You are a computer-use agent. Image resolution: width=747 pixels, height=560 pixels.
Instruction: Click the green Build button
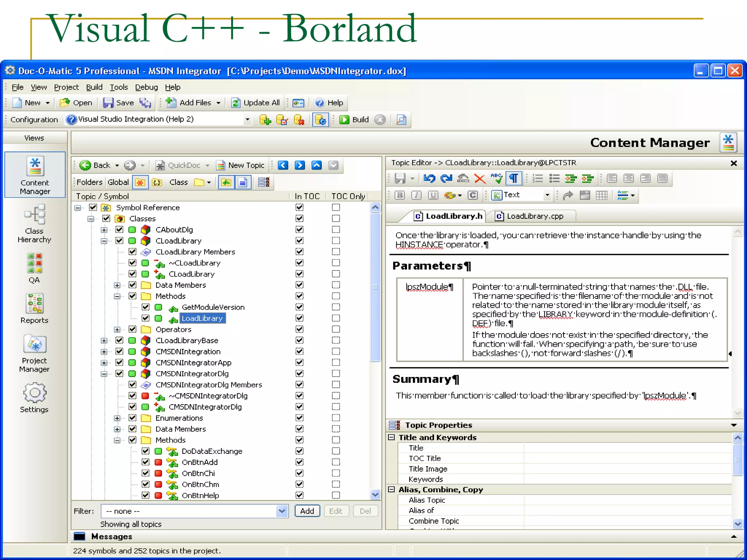(354, 120)
